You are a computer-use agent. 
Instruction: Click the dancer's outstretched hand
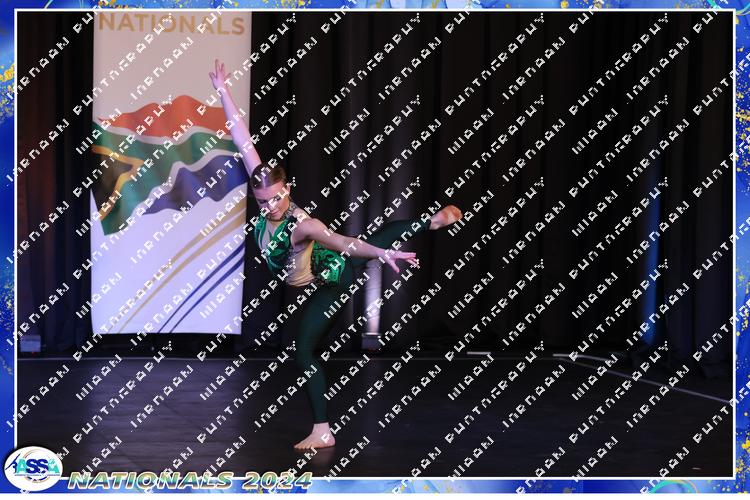(x=402, y=260)
